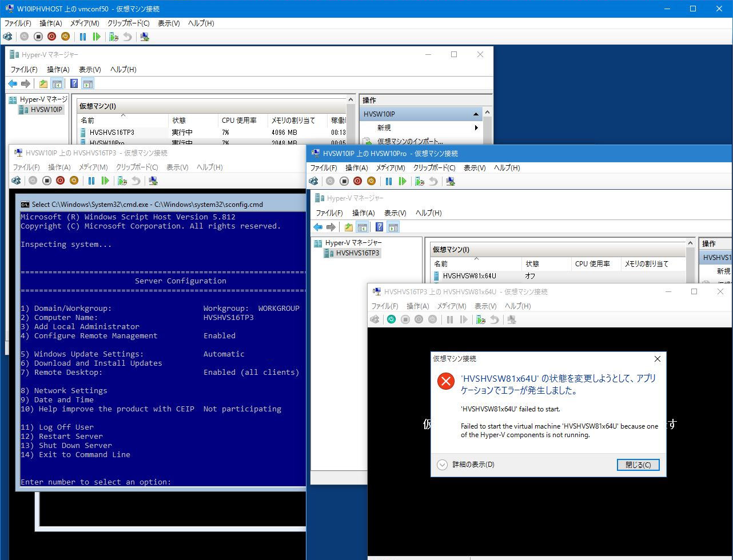Viewport: 733px width, 560px height.
Task: Create checkpoint from vmconf50 toolbar
Action: 114,37
